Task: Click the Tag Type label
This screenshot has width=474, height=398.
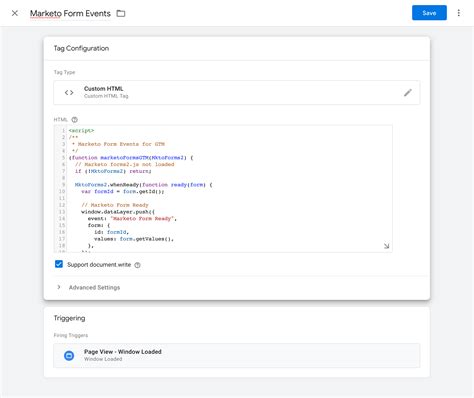Action: click(64, 72)
